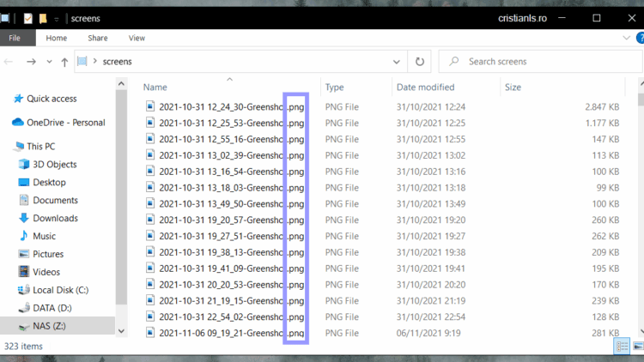Sort by the Name column header
The width and height of the screenshot is (644, 362).
click(155, 87)
